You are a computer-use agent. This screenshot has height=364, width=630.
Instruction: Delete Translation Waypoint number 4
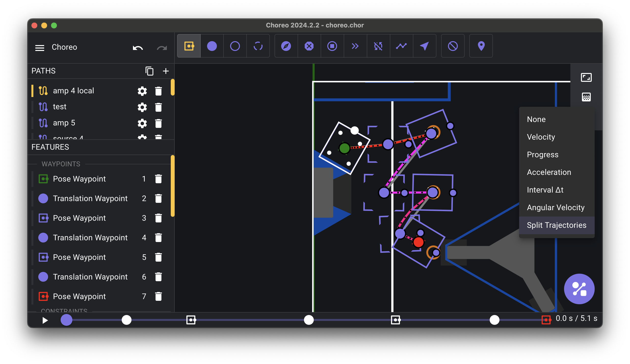pos(159,237)
